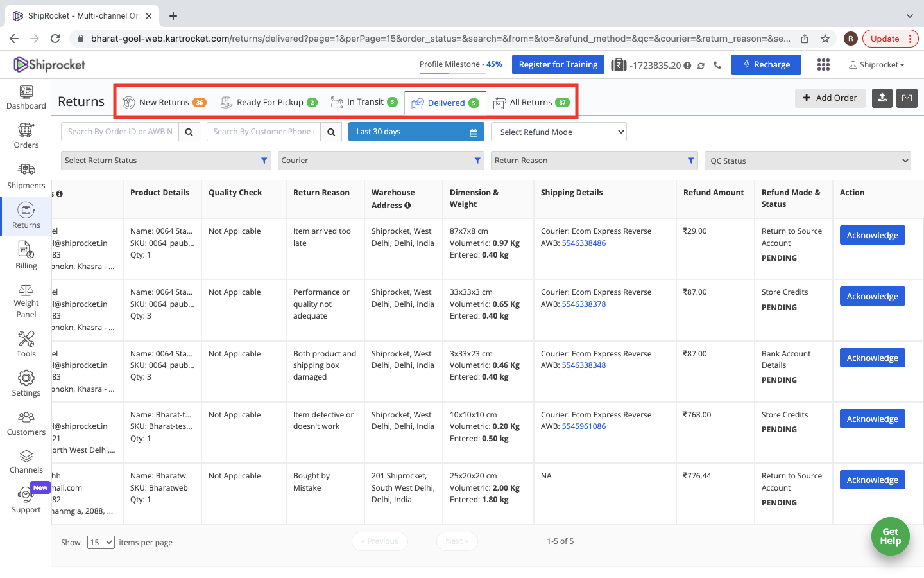
Task: Open Settings from the sidebar
Action: pos(26,383)
